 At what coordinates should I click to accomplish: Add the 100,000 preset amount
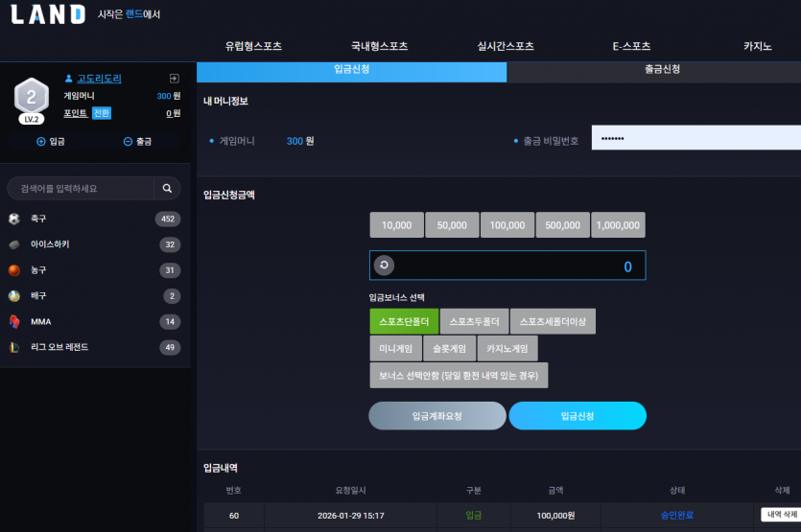click(507, 225)
